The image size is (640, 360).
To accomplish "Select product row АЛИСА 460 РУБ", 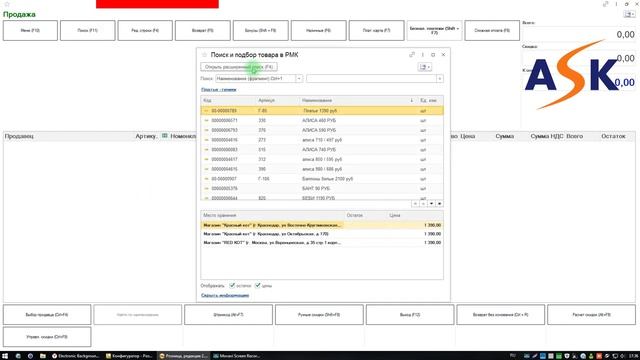I will coord(322,120).
